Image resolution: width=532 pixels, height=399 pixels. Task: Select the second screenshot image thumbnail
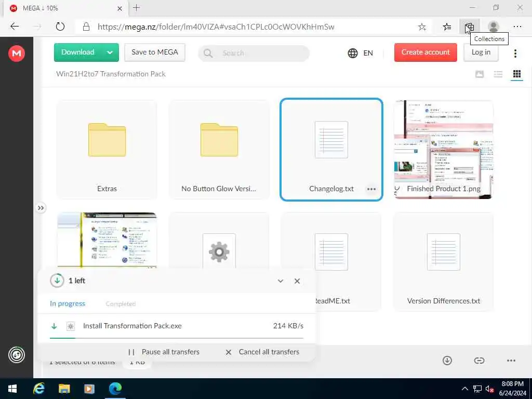coord(107,240)
